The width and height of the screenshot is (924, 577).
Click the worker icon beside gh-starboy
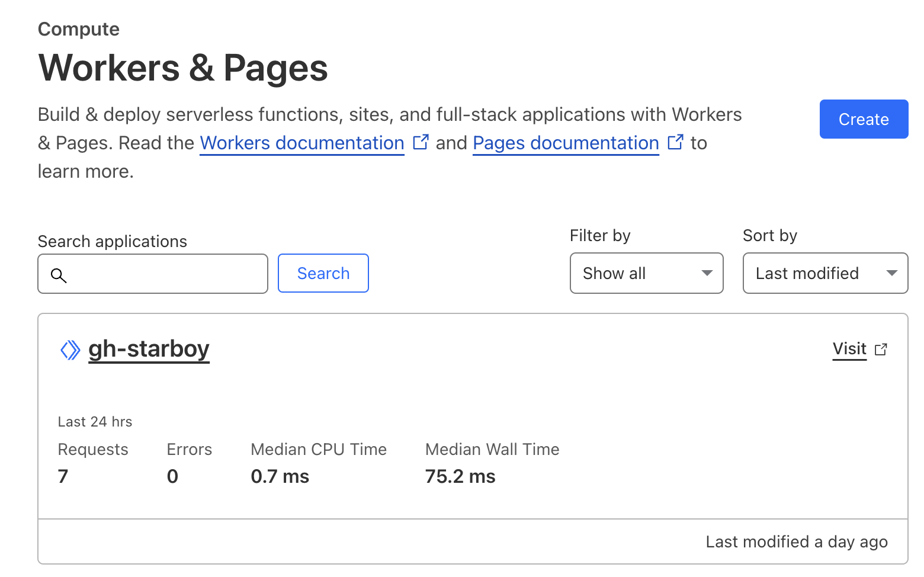pyautogui.click(x=70, y=350)
